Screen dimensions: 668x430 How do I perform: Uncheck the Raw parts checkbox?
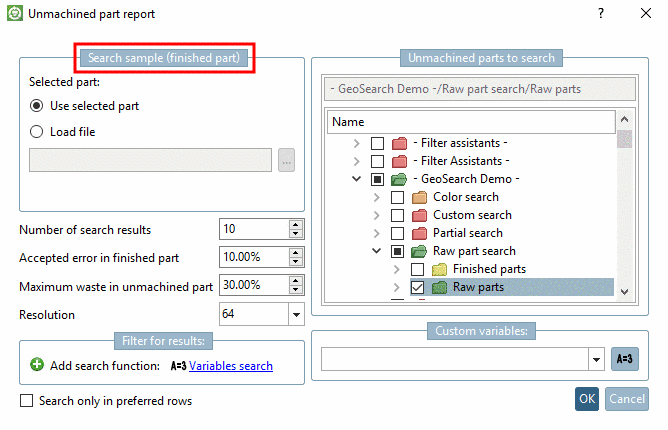point(417,288)
